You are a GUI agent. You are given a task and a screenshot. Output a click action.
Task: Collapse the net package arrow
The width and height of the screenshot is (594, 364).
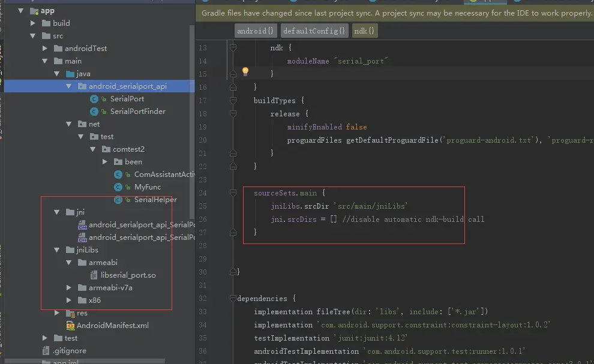coord(68,124)
